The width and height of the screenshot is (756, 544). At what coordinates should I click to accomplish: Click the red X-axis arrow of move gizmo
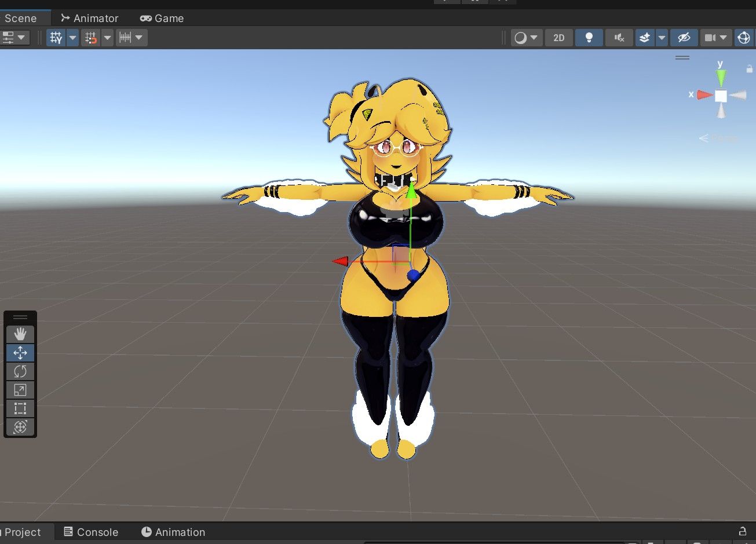tap(341, 261)
